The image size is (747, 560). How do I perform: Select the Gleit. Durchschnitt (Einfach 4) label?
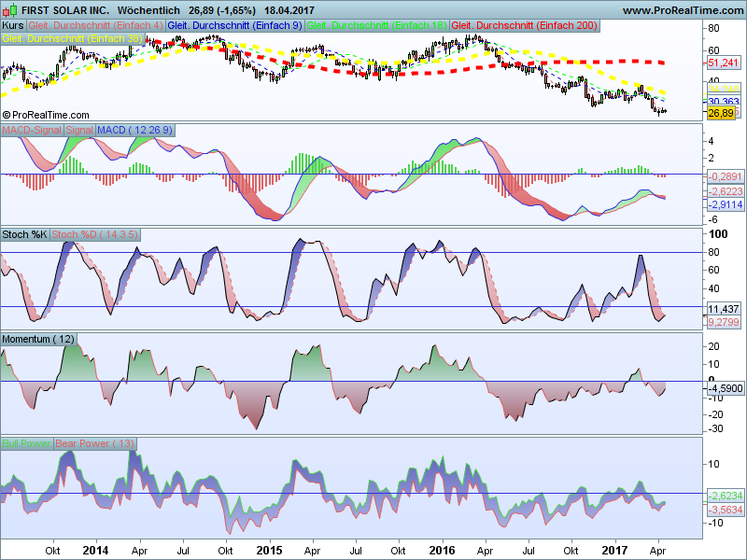click(96, 26)
